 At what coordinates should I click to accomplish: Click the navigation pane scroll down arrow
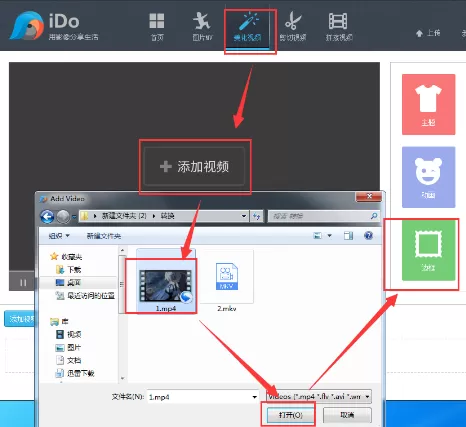tap(122, 378)
